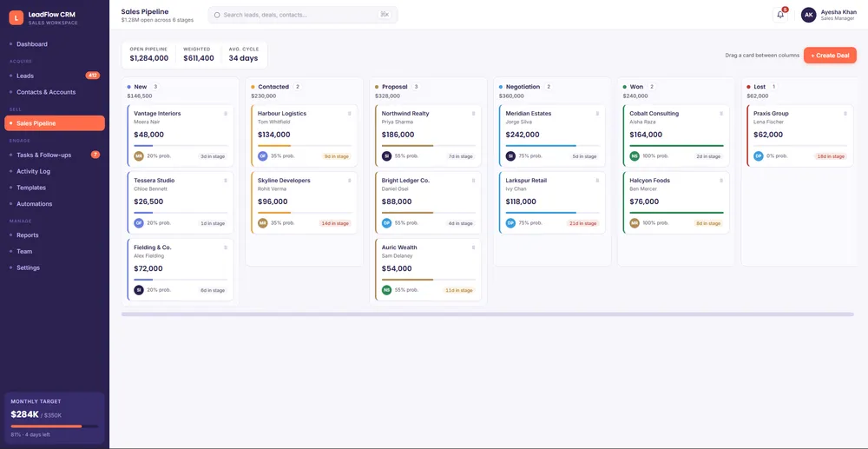Click drag handle on Fielding & Co. card
868x449 pixels.
click(x=226, y=248)
